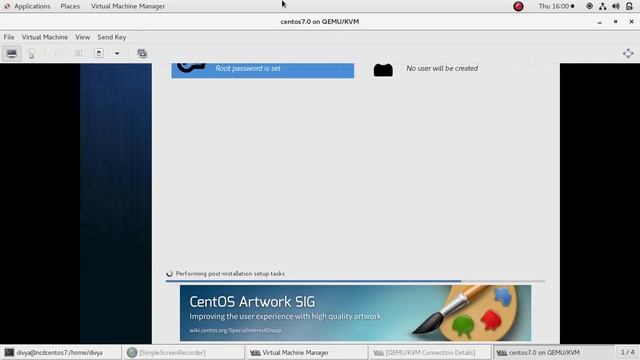
Task: Open the power/lock tray icon
Action: pyautogui.click(x=629, y=6)
